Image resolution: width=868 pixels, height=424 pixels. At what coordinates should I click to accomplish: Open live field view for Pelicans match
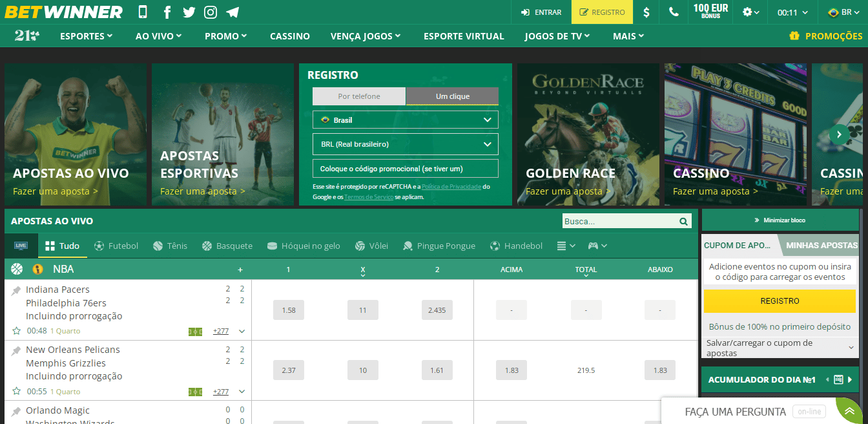[x=195, y=392]
